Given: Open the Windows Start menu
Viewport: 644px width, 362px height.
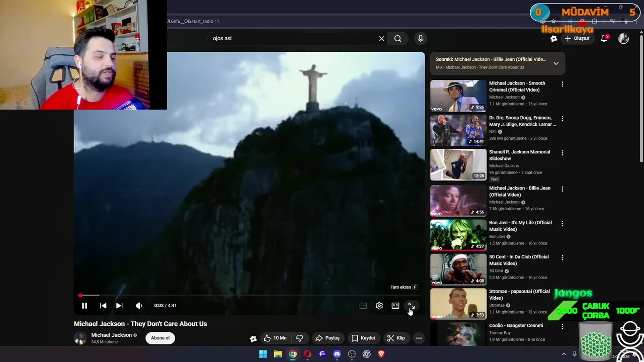Looking at the screenshot, I should pos(263,354).
